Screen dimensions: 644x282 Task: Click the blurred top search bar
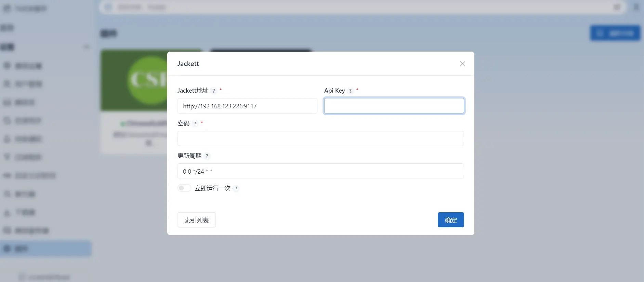pos(363,7)
